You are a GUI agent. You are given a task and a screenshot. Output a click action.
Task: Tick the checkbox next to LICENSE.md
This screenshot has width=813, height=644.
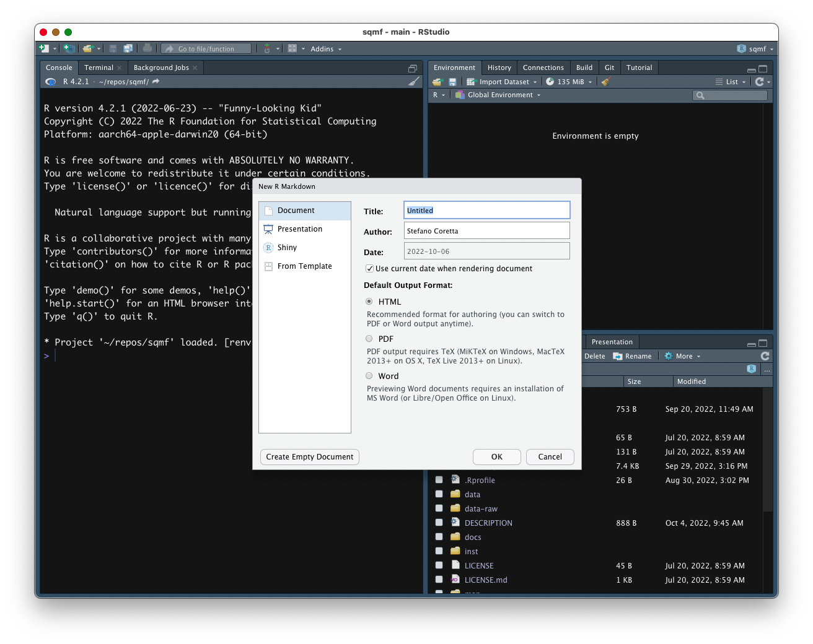439,580
